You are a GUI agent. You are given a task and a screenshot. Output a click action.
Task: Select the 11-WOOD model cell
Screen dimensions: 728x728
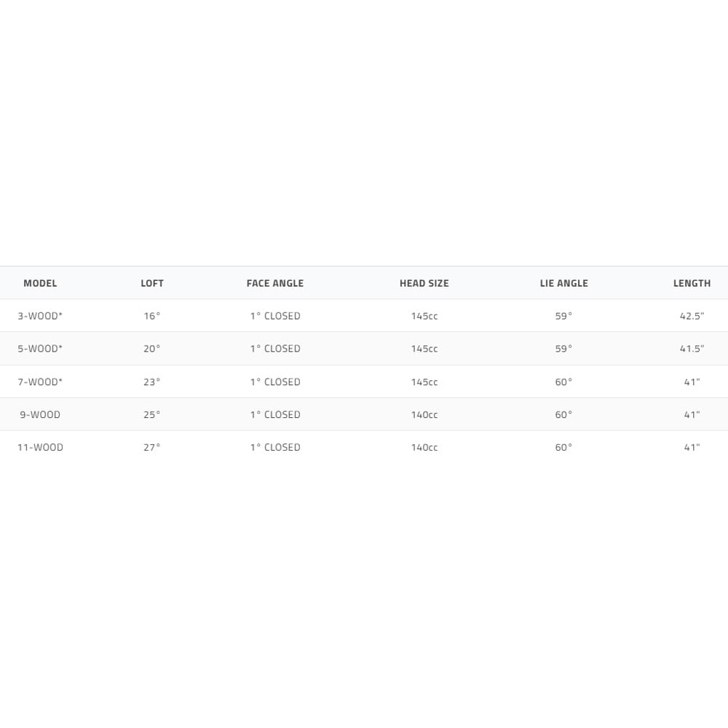point(40,447)
